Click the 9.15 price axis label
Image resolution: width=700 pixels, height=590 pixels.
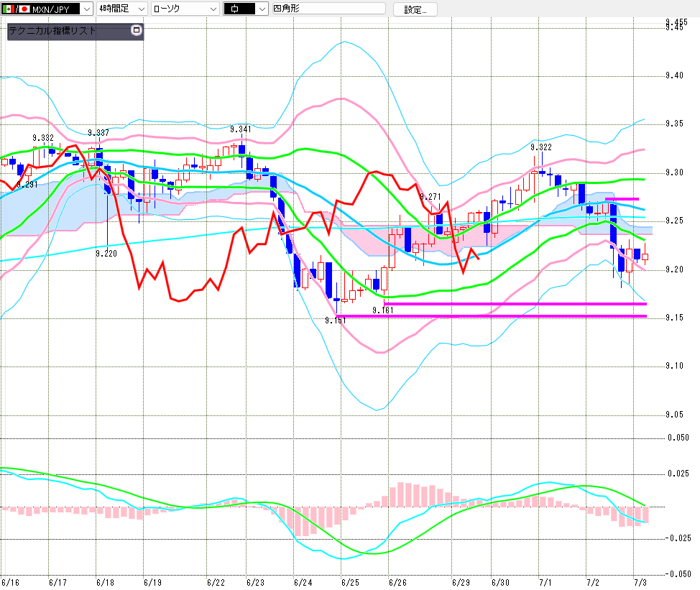coord(675,318)
